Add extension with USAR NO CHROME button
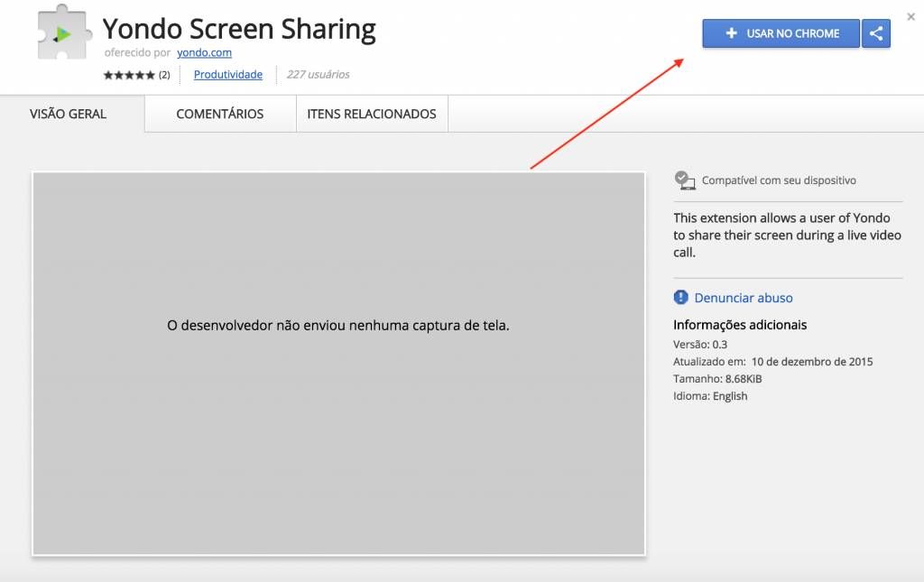Image resolution: width=924 pixels, height=582 pixels. coord(781,33)
